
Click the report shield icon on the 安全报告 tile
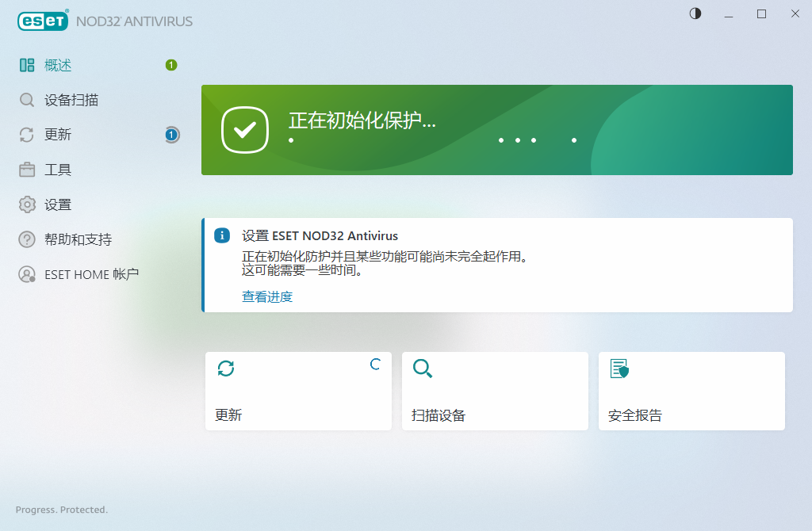pos(619,369)
